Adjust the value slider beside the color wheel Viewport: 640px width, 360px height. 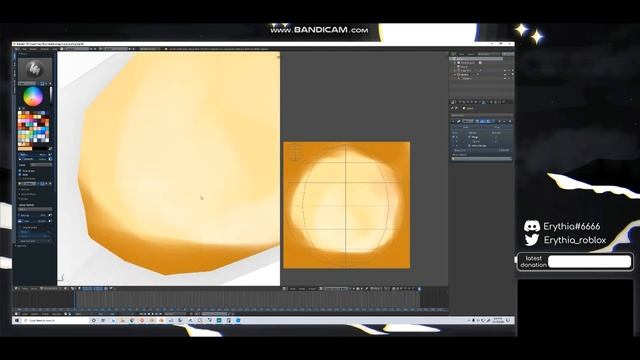pyautogui.click(x=51, y=97)
